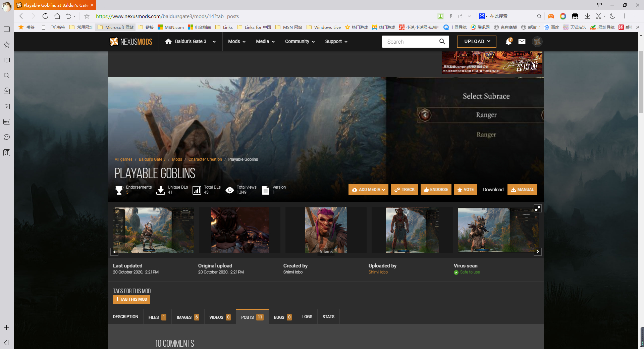
Task: Click the Nexus search input field
Action: 410,42
